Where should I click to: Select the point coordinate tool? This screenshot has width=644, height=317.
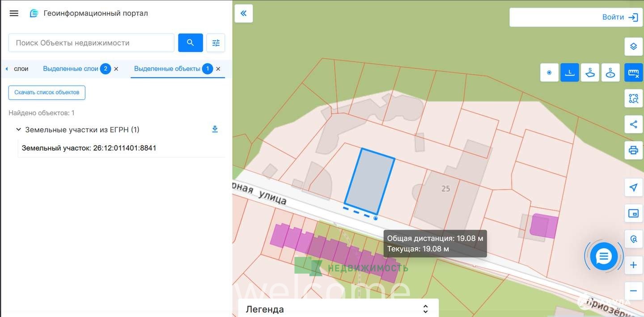(549, 72)
